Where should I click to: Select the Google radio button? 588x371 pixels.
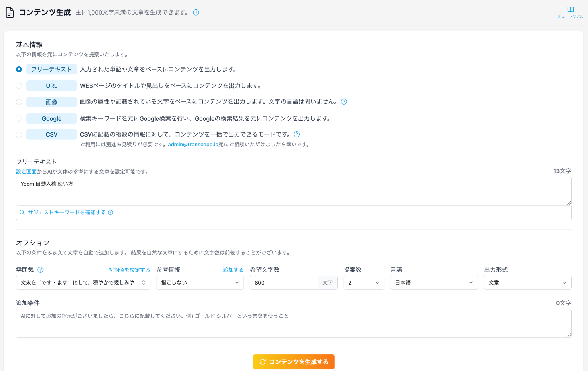click(19, 118)
